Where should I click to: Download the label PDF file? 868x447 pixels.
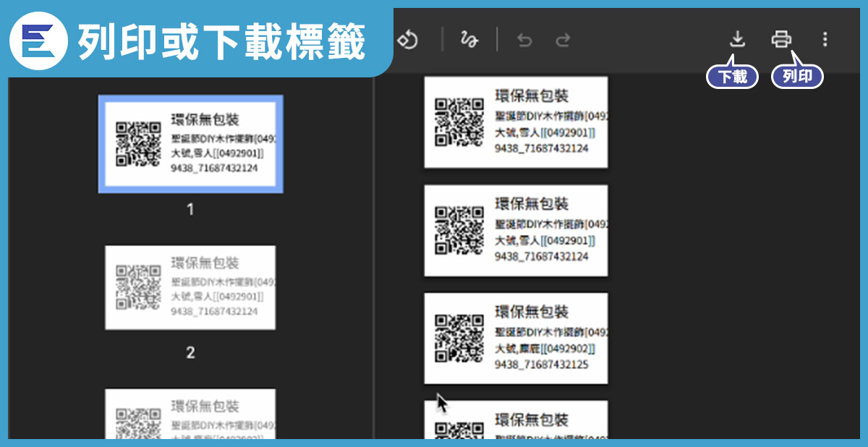pyautogui.click(x=737, y=39)
